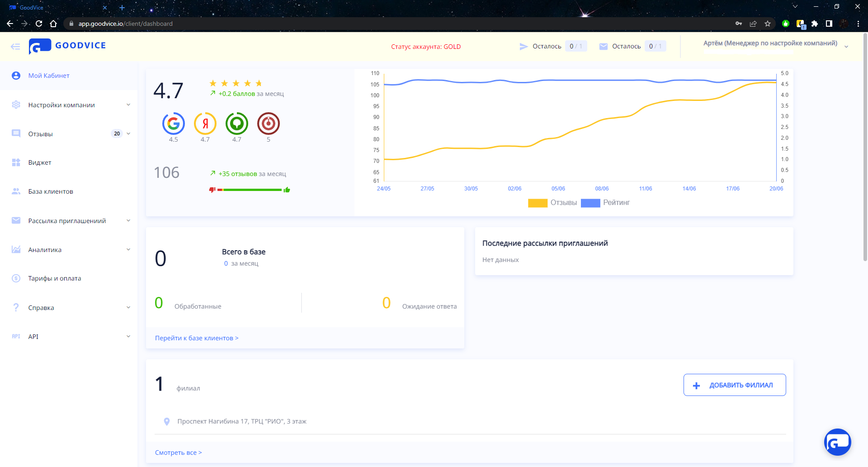Click the dark red rating icon scored 5
The width and height of the screenshot is (868, 467).
[x=269, y=124]
